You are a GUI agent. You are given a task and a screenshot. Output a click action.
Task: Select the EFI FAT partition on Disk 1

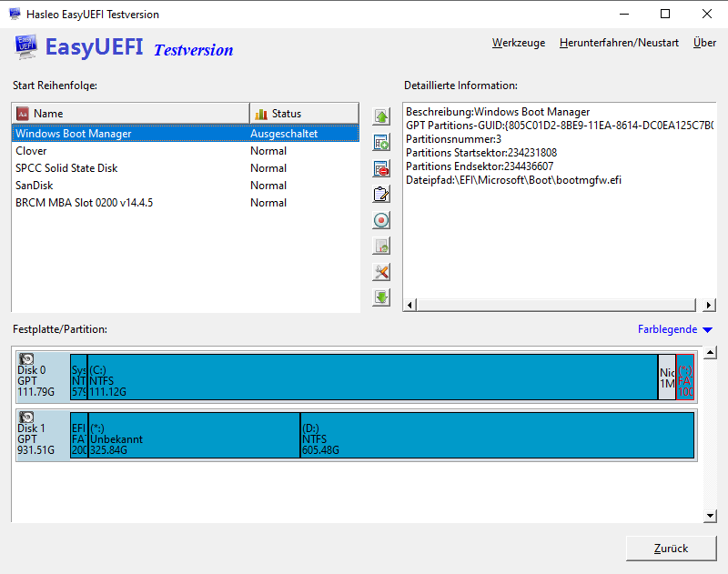pos(79,435)
